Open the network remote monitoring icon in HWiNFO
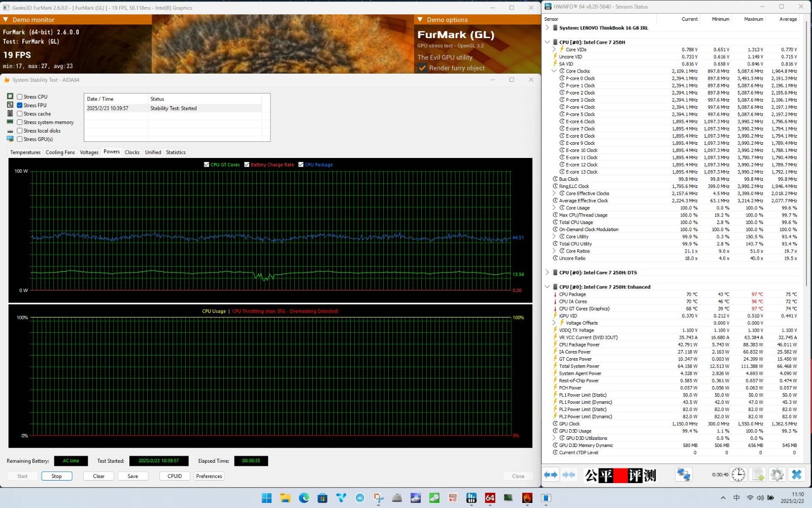 (x=684, y=474)
